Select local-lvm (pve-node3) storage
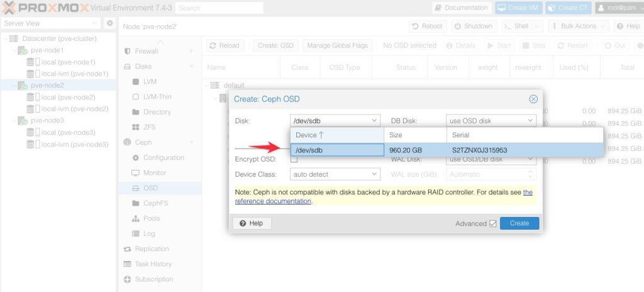Screen dimensions: 644x292 pos(75,144)
